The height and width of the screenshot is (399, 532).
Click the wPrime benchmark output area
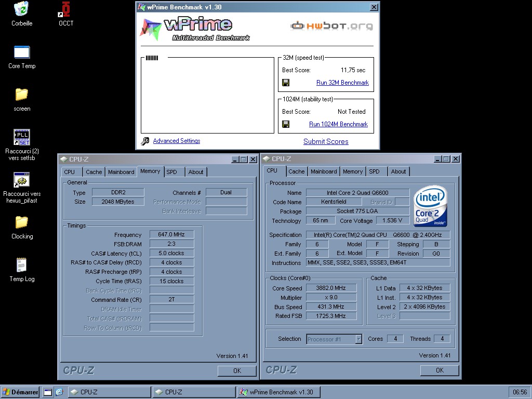(x=207, y=96)
